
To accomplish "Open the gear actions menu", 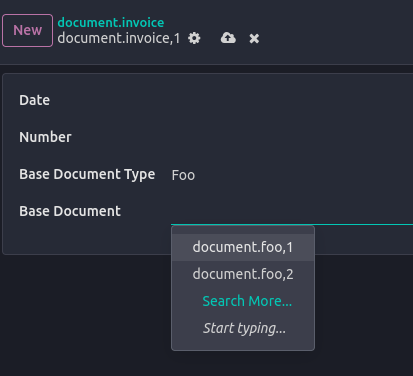I will pyautogui.click(x=194, y=38).
